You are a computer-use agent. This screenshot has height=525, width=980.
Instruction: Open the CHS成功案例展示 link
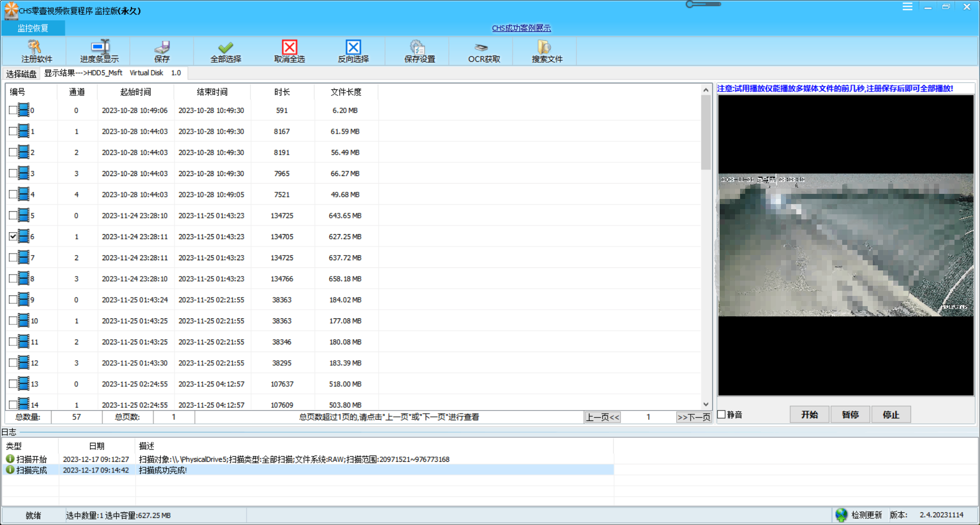(x=521, y=28)
